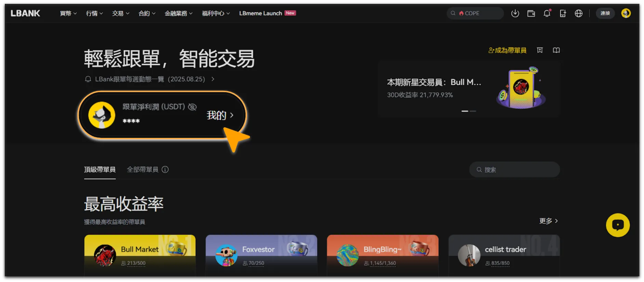Viewport: 644px width, 282px height.
Task: Open the bookmark icon beside 成為帶單員
Action: pos(540,50)
